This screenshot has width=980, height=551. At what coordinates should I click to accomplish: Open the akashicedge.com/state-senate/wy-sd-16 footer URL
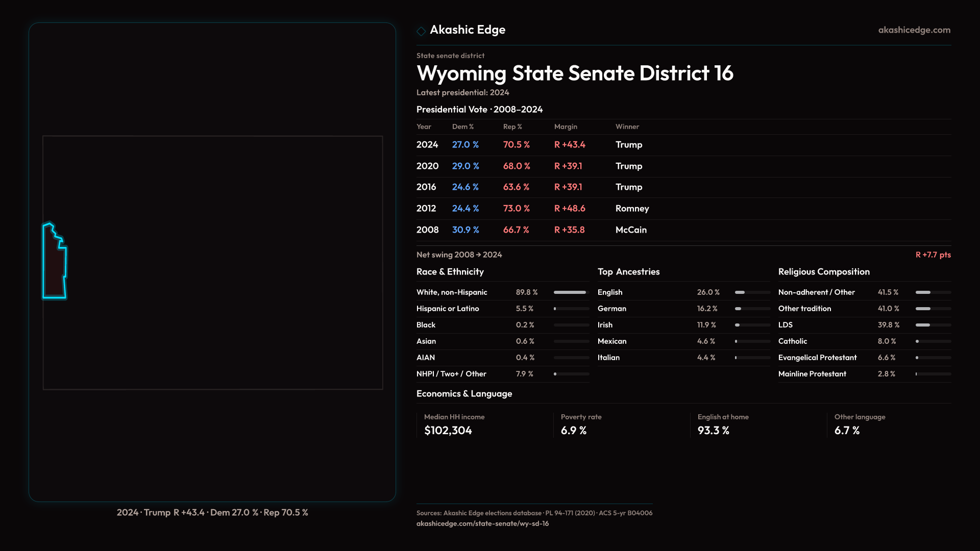click(482, 523)
